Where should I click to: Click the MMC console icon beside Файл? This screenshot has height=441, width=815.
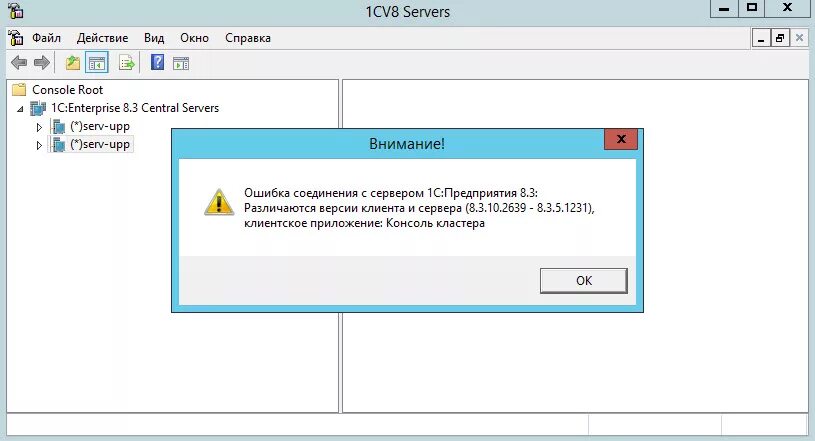tap(16, 37)
